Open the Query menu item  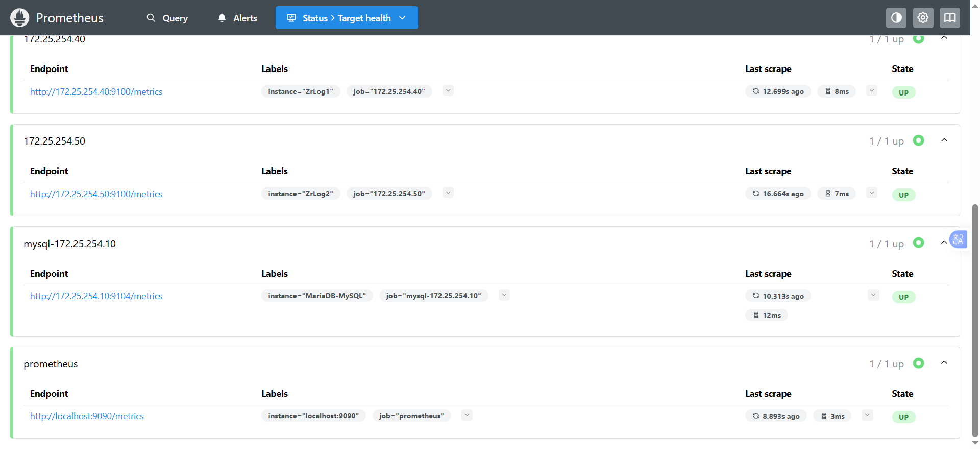[x=167, y=18]
